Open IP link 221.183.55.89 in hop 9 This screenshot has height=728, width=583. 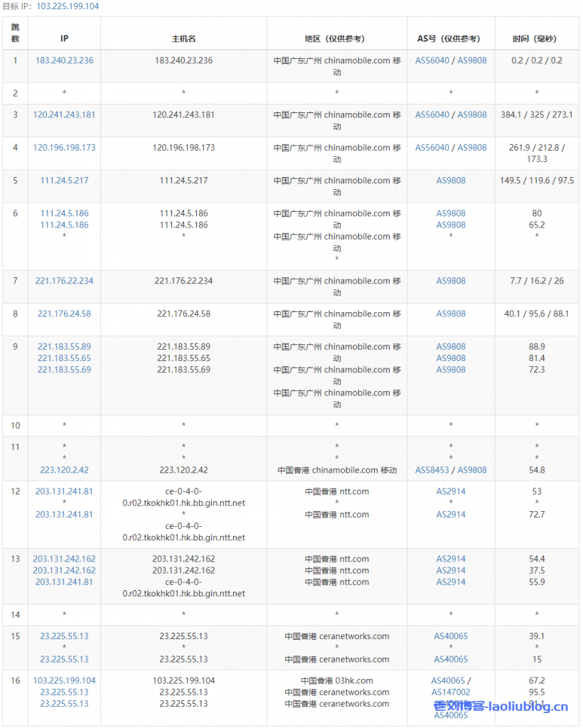[64, 347]
